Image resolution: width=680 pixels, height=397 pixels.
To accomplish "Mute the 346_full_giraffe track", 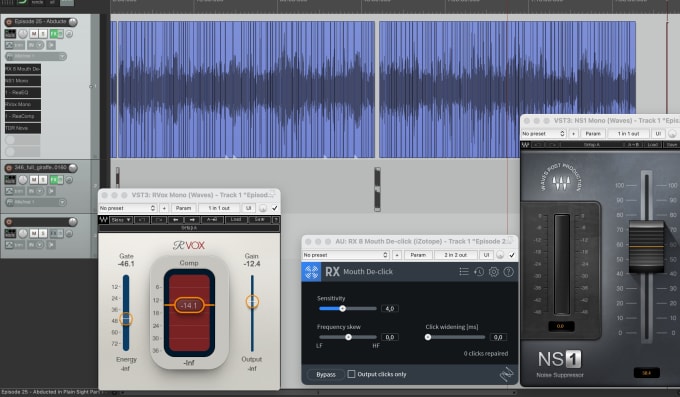I will 34,179.
